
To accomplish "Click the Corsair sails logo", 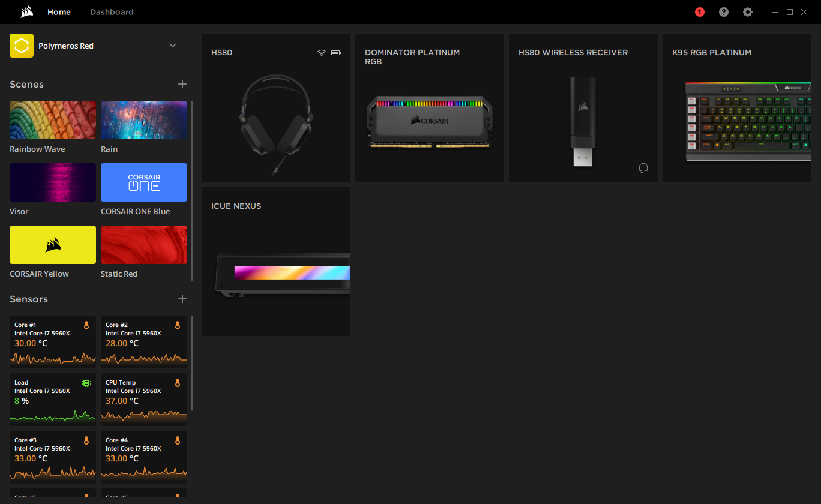I will click(x=26, y=12).
